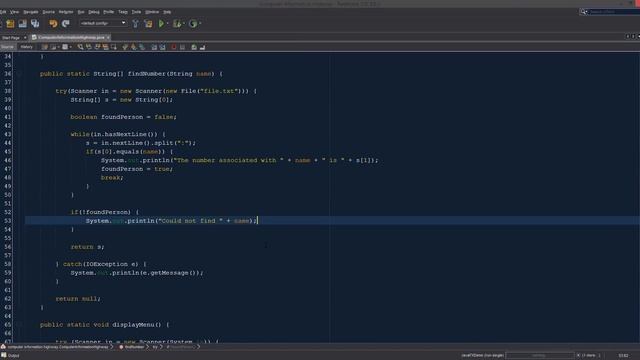Click the Uncomment editor toolbar icon

coord(202,47)
